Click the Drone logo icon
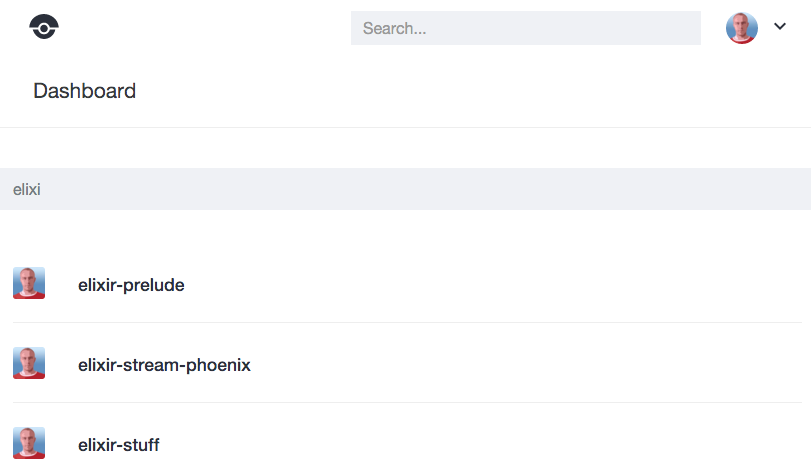The image size is (811, 469). (44, 26)
